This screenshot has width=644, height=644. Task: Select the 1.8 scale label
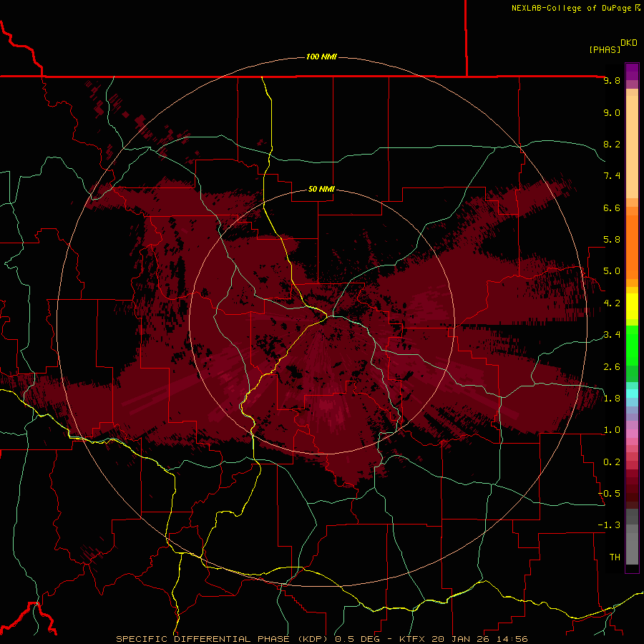[x=612, y=399]
